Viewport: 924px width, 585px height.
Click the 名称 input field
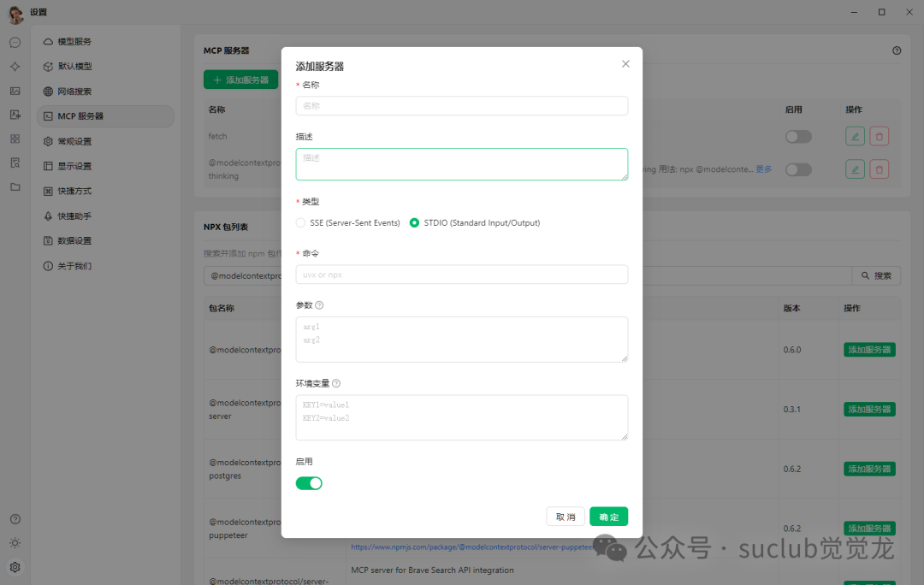click(x=462, y=106)
